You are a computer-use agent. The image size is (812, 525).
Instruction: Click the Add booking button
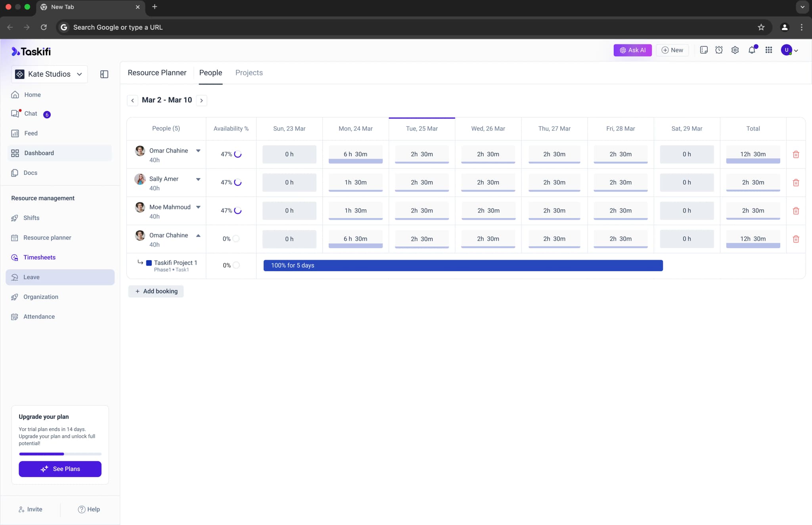coord(156,291)
